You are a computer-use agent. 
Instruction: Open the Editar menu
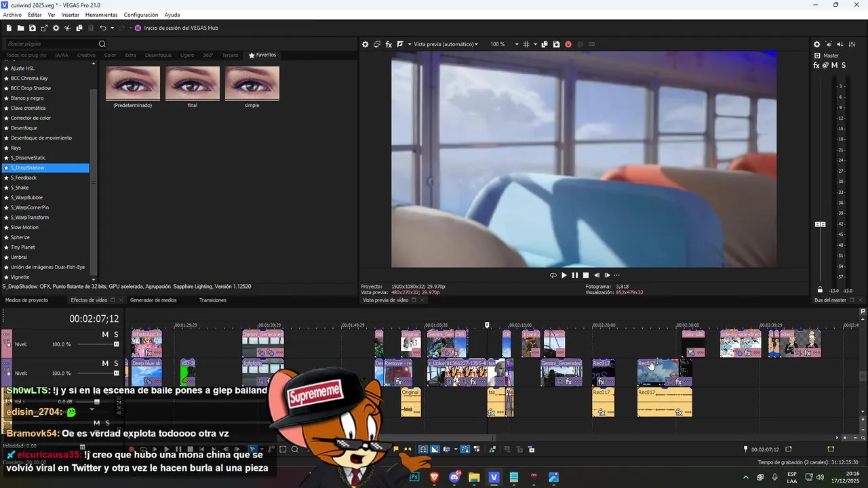pos(35,15)
